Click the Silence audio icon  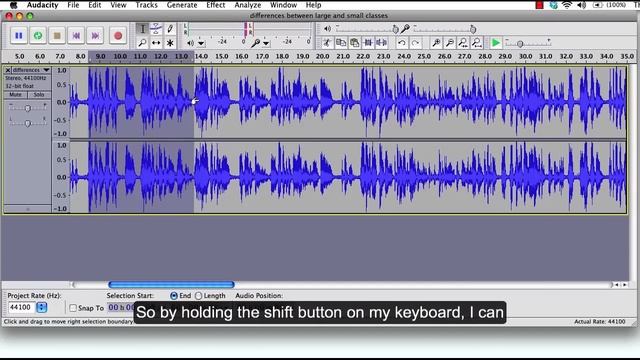[382, 42]
